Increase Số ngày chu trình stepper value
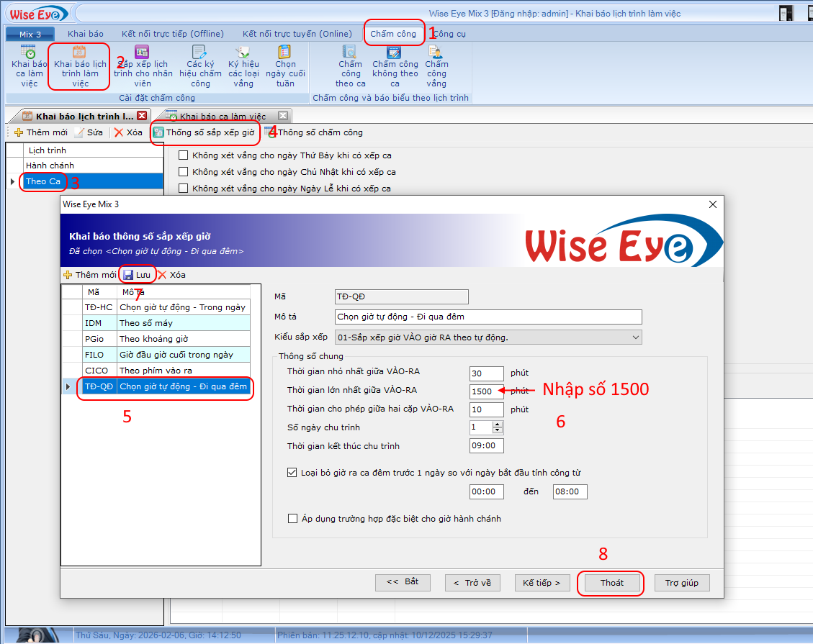Screen dimensions: 813x644 coord(497,424)
